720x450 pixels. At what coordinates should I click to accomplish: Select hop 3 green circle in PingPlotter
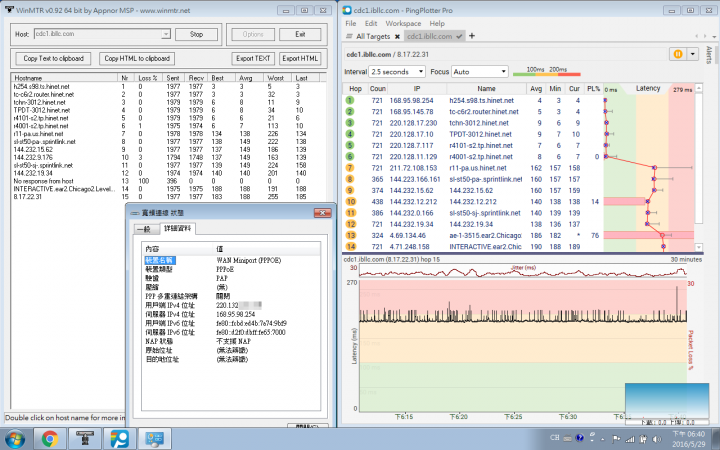350,123
